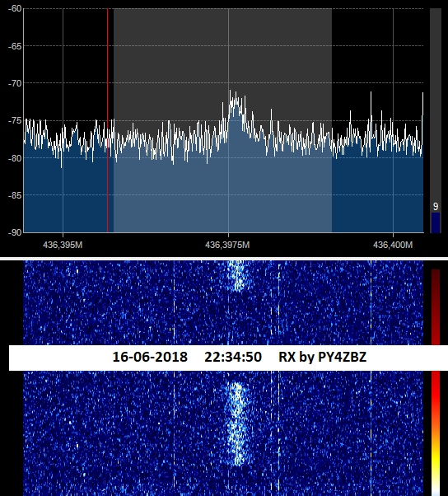Click the -90 dB level label

[15, 232]
